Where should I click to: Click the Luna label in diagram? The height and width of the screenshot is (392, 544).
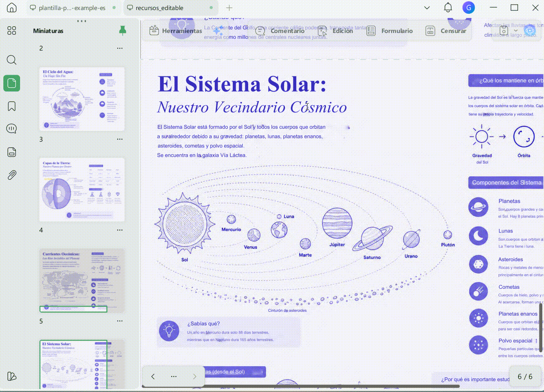(289, 216)
